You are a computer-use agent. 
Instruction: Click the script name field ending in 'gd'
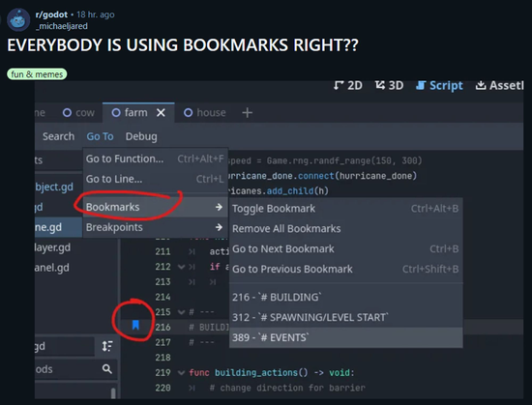coord(65,346)
